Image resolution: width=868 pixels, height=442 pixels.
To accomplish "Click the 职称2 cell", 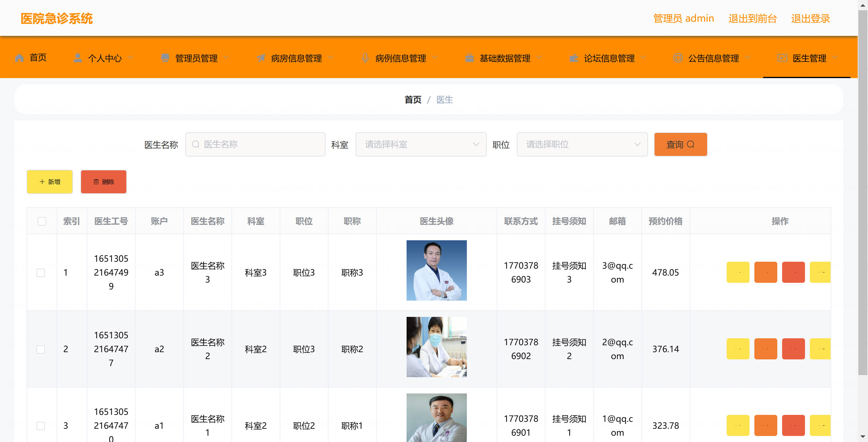I will [352, 349].
